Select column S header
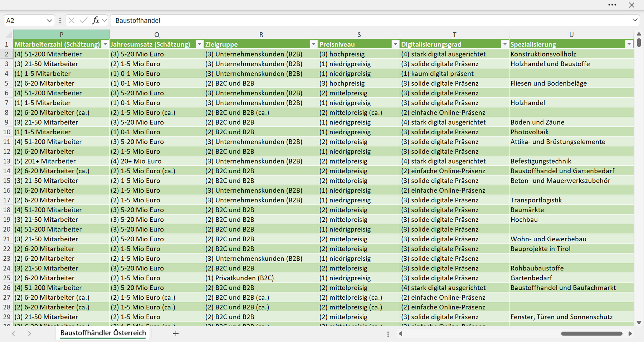The image size is (644, 342). (359, 35)
